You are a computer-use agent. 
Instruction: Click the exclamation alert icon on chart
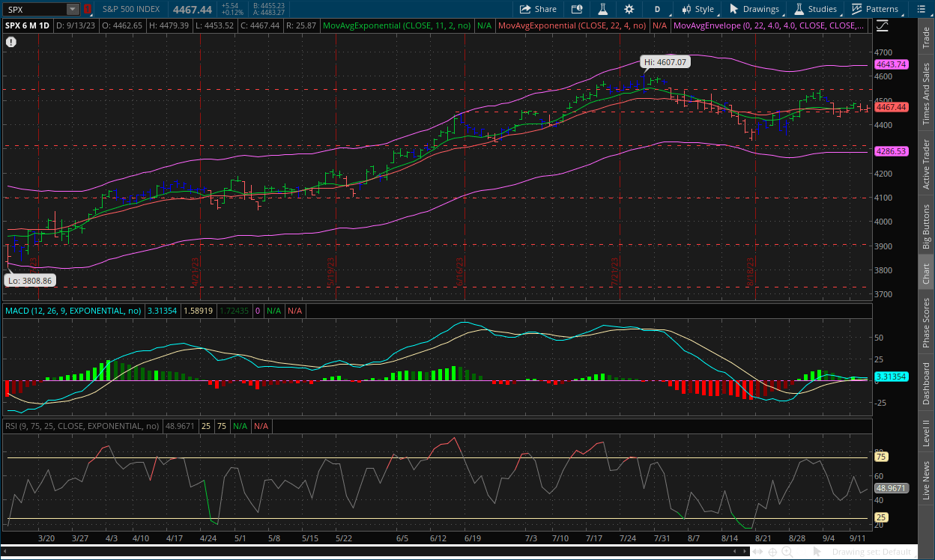(11, 42)
